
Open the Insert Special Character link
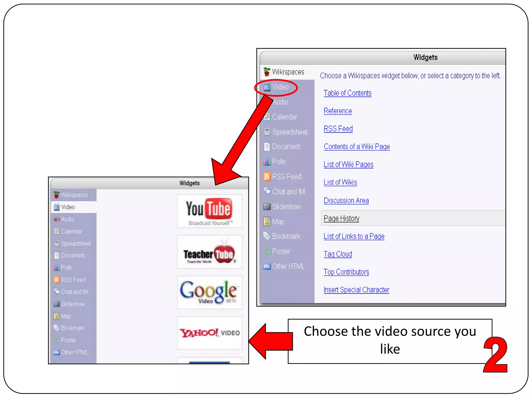pos(356,290)
